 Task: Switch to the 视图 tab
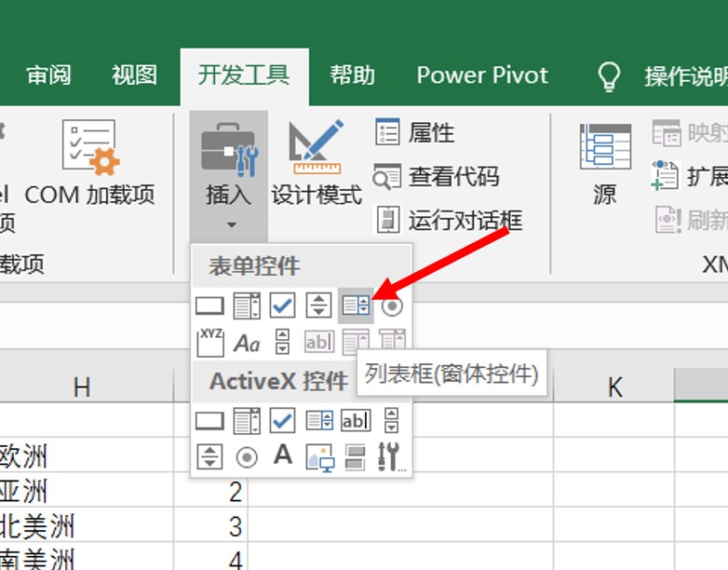click(x=134, y=75)
